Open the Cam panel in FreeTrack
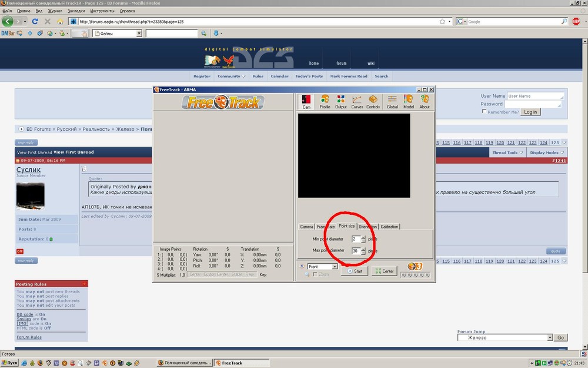588x368 pixels. [x=306, y=102]
